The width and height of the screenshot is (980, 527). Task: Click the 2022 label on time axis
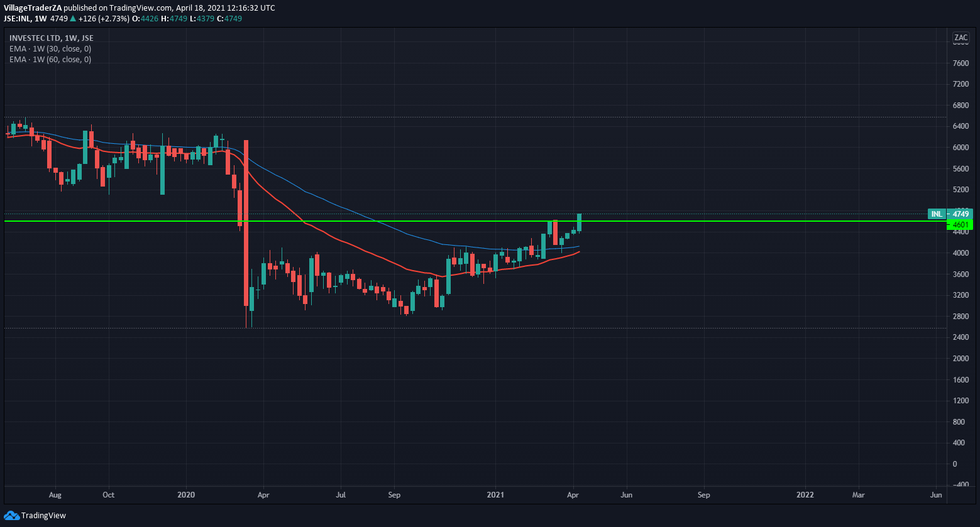tap(805, 495)
